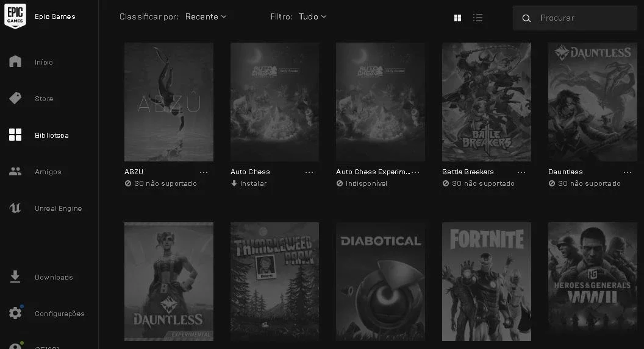Click 'SO não suportado' under Dauntless
This screenshot has width=644, height=349.
[x=589, y=183]
